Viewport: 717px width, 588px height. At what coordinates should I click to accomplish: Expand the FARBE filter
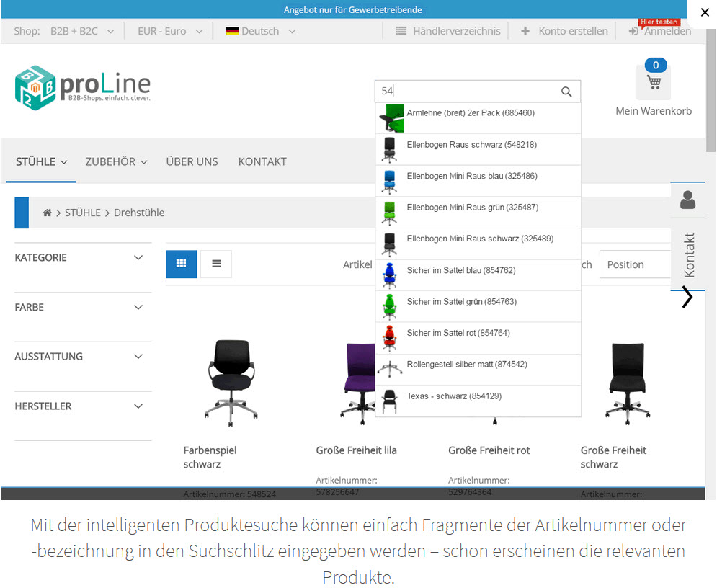coord(83,307)
